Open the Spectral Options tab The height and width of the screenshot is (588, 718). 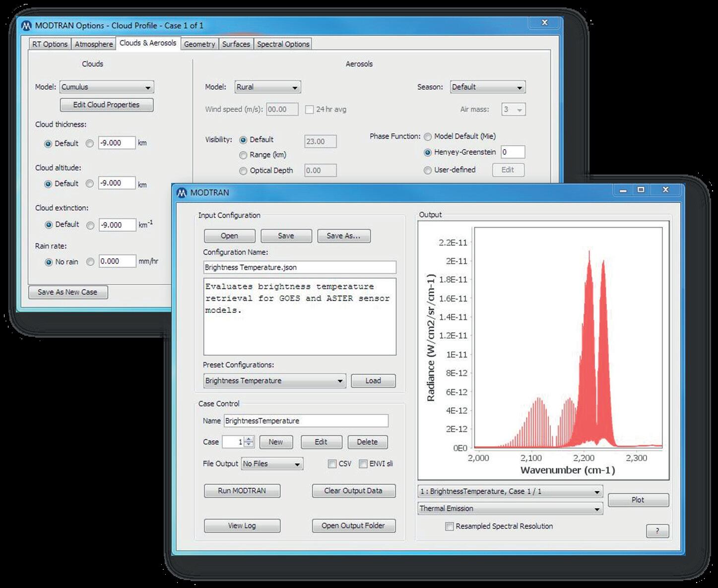point(283,44)
